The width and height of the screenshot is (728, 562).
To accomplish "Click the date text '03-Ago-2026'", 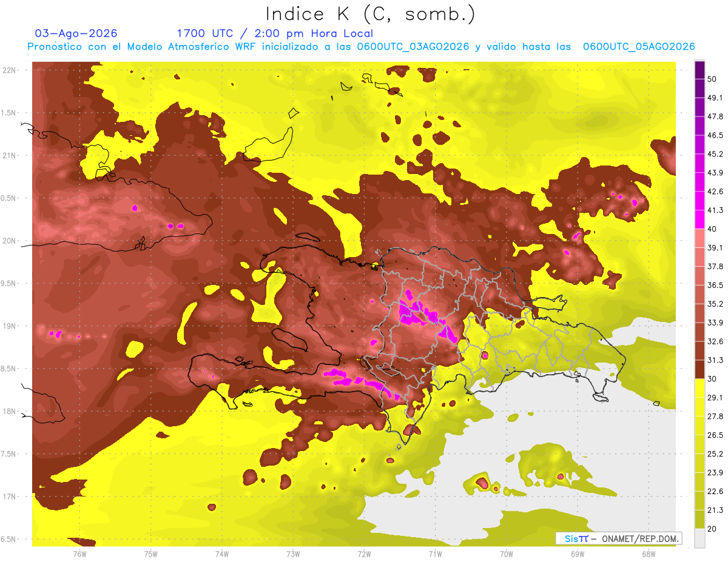I will (x=76, y=33).
